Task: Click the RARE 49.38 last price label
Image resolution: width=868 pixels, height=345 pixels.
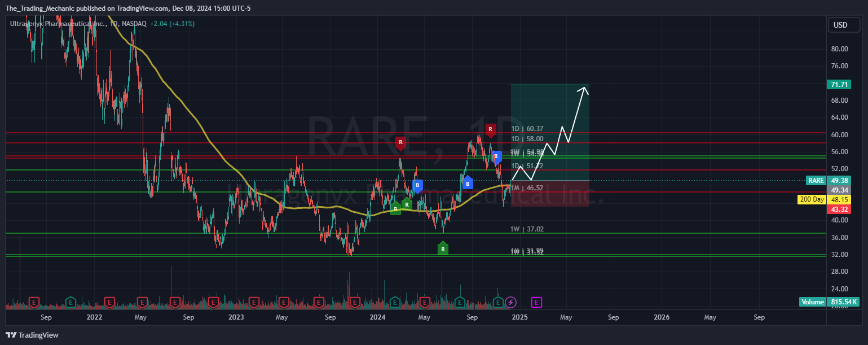Action: pos(828,181)
